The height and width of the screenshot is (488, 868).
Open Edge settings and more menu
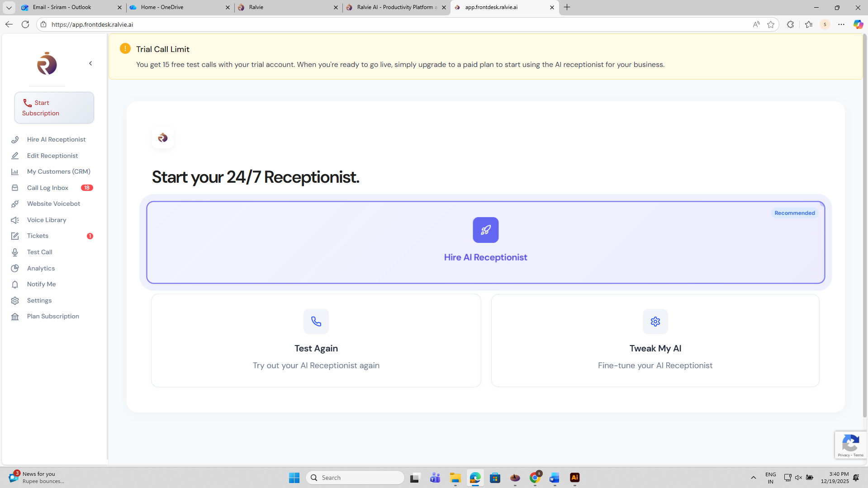point(841,24)
